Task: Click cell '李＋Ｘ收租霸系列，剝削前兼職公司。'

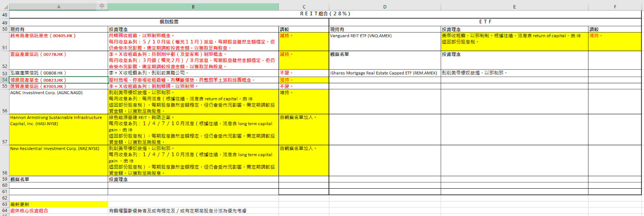Action: tap(193, 73)
